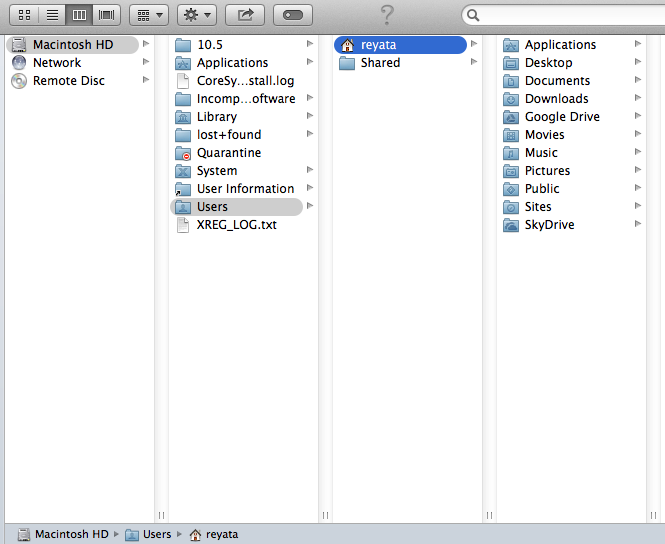The image size is (665, 544).
Task: Expand arrow next to Network
Action: (146, 62)
